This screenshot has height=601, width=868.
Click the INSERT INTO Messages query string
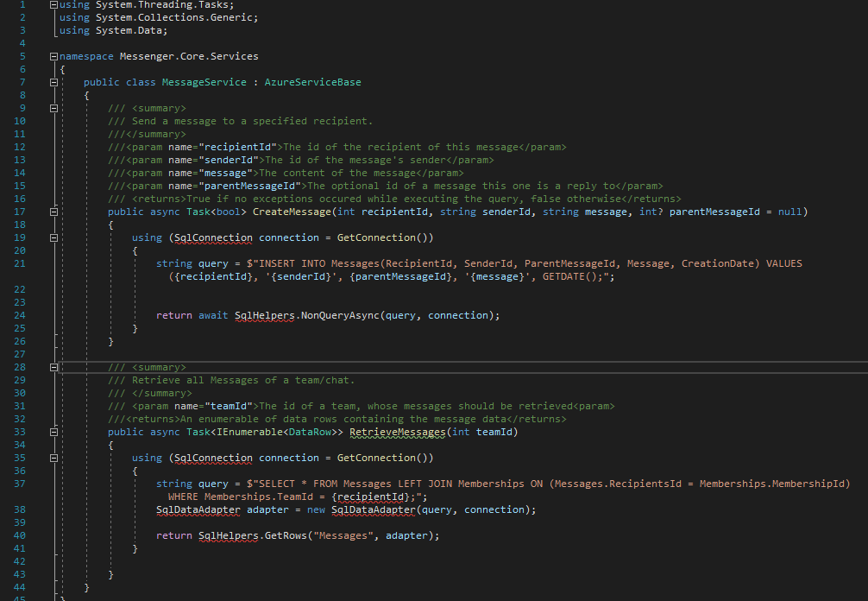pyautogui.click(x=485, y=269)
